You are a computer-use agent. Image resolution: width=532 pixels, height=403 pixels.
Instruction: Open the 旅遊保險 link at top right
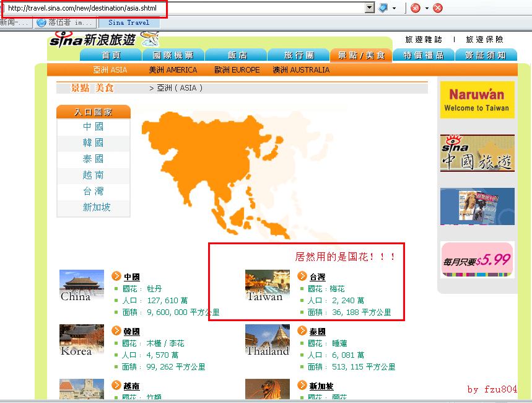coord(484,40)
